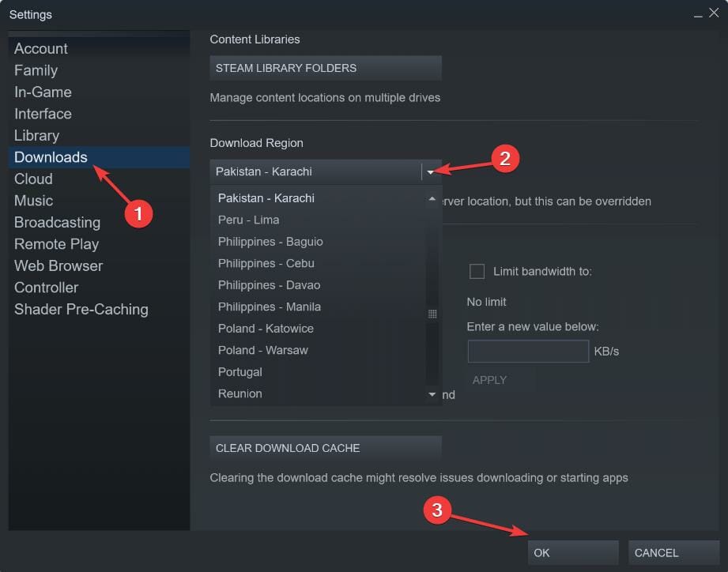Choose Peru - Lima from the region list

click(318, 220)
